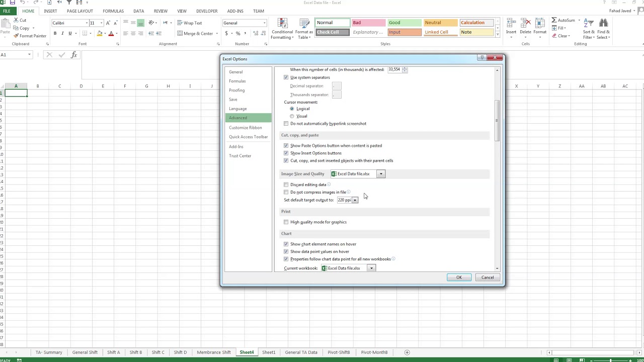Screen dimensions: 644x362
Task: Select the Logical cursor movement option
Action: 292,109
